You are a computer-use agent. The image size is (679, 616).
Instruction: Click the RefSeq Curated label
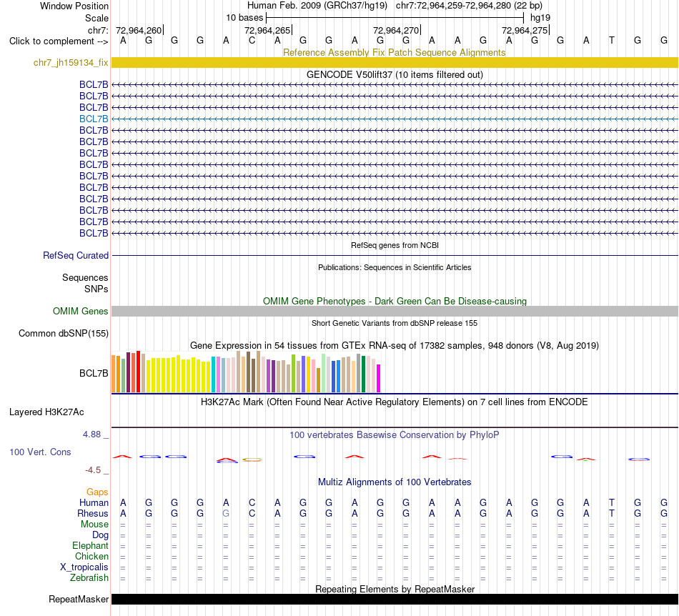click(75, 255)
